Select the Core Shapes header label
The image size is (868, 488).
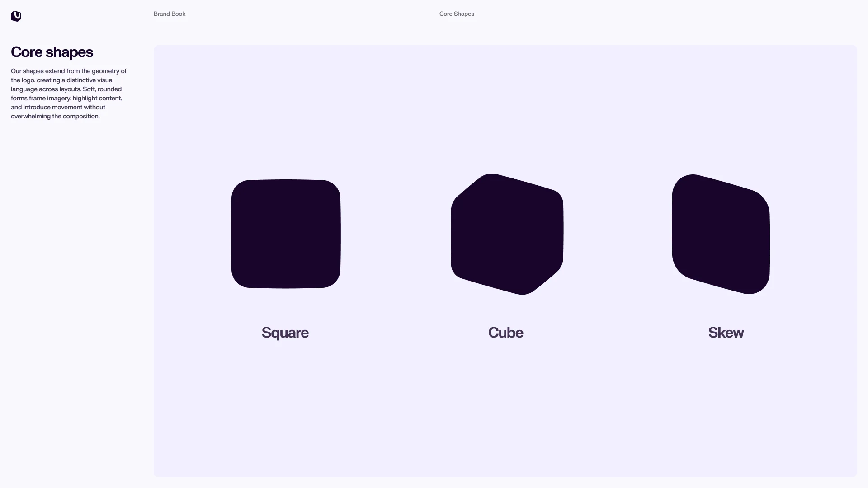coord(457,14)
